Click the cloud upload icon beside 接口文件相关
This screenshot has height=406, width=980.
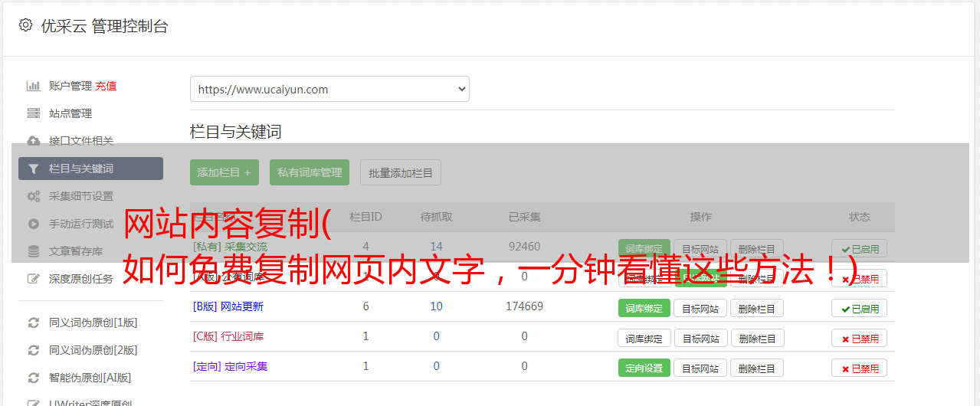point(34,141)
